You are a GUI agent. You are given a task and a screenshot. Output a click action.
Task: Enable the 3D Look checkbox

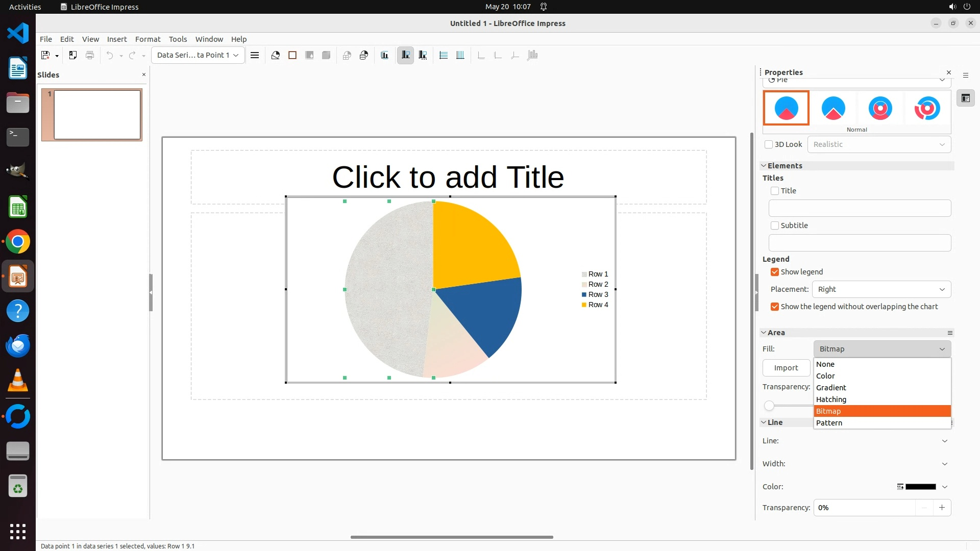(x=769, y=144)
